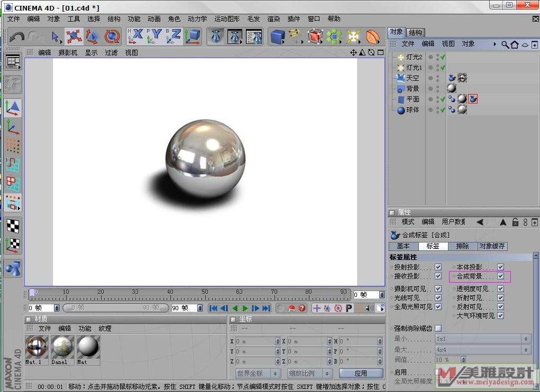Click the play forward button
This screenshot has width=540, height=392.
pos(244,309)
